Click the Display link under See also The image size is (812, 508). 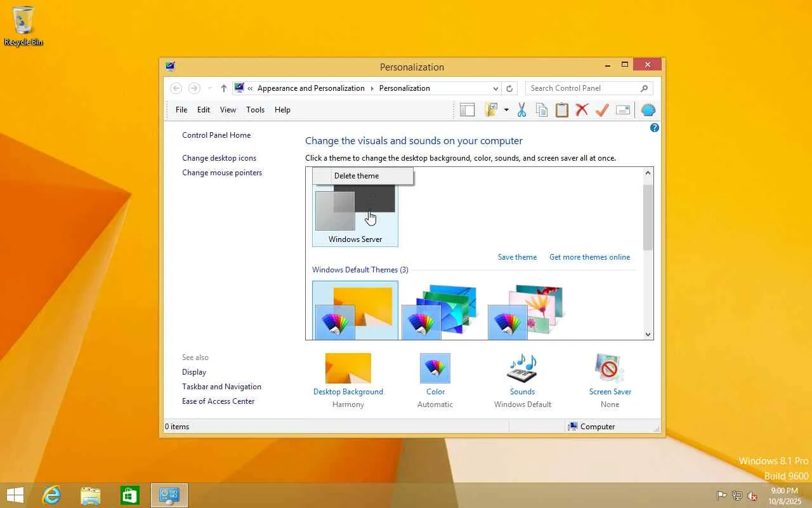(x=194, y=372)
